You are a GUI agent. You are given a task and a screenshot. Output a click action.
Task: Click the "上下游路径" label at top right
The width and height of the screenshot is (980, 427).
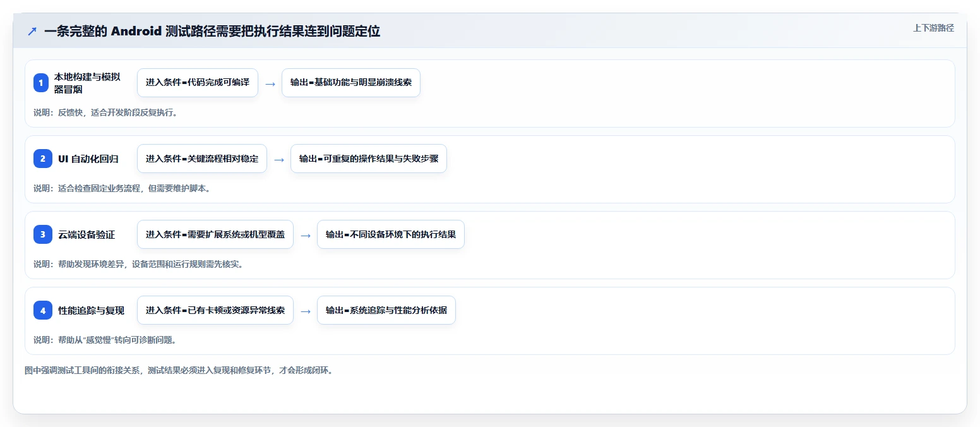click(x=933, y=28)
